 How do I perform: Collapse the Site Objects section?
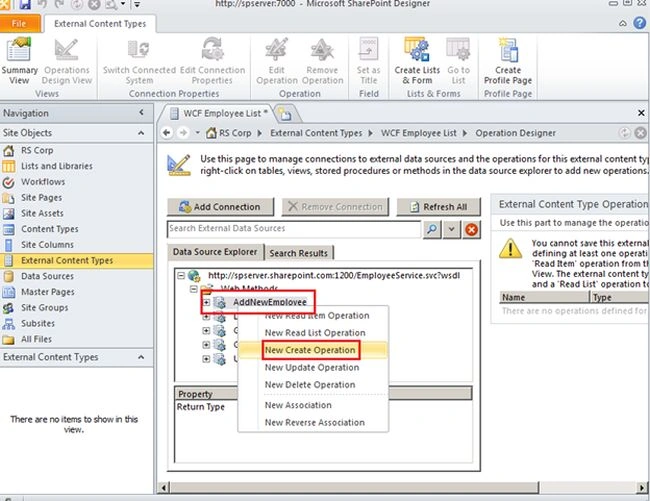[x=141, y=133]
